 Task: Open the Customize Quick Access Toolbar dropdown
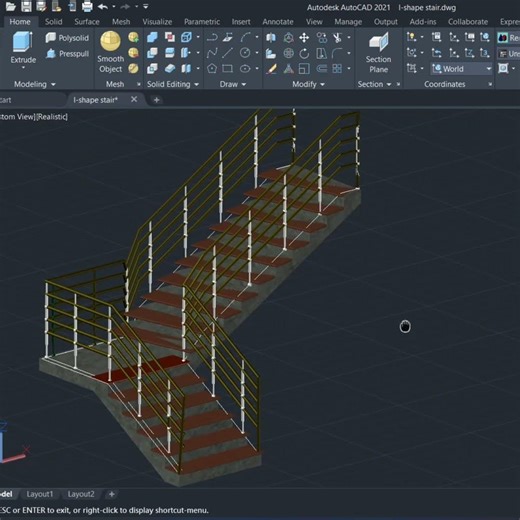pos(146,6)
